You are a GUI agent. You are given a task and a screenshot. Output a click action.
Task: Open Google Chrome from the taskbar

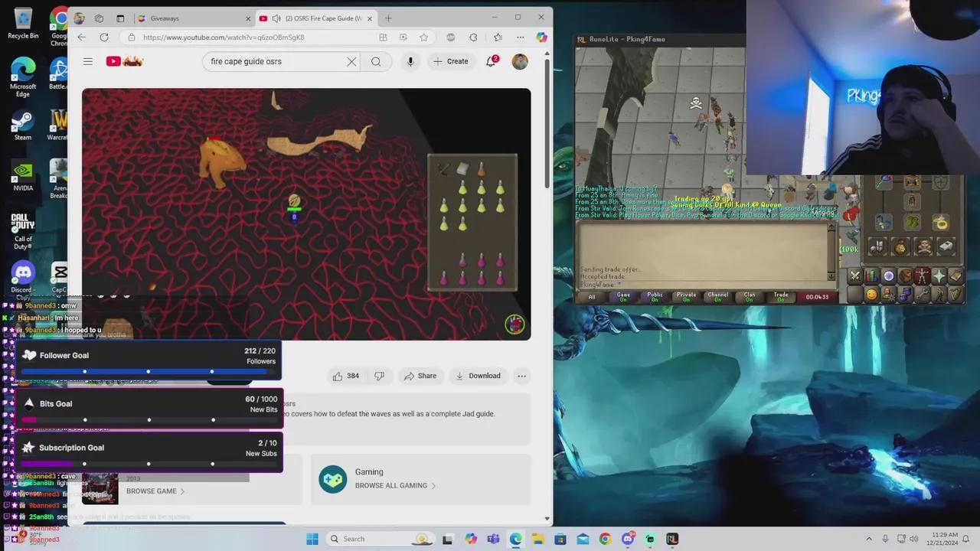coord(605,539)
